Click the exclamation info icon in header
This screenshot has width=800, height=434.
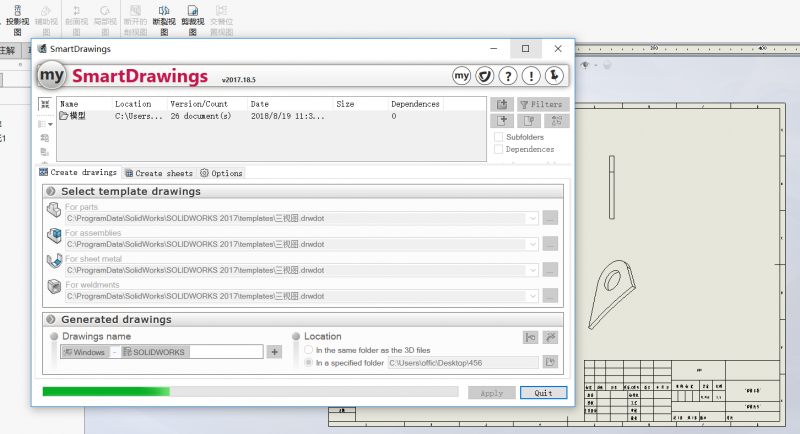pos(531,76)
